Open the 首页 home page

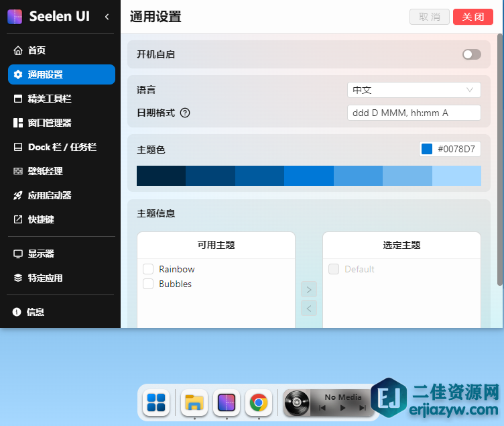[x=62, y=50]
